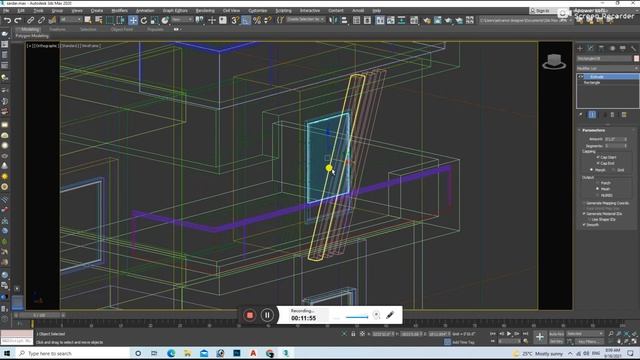This screenshot has height=360, width=640.
Task: Stop the screen recording with red button
Action: click(x=249, y=315)
